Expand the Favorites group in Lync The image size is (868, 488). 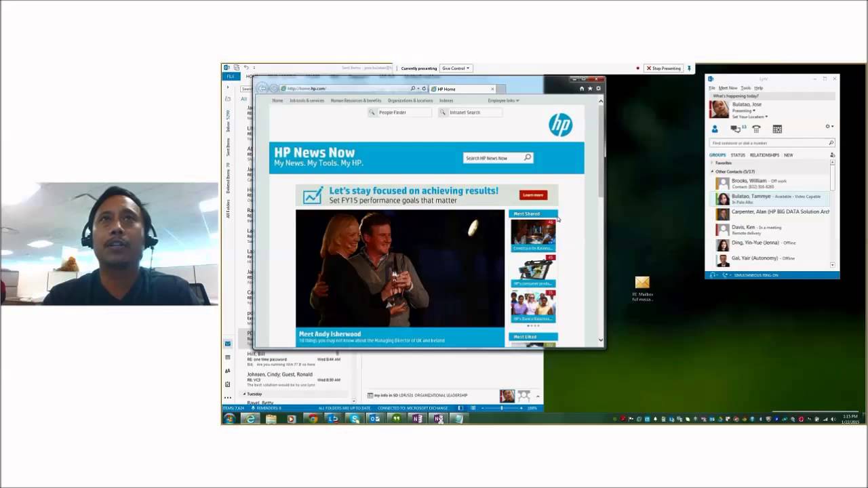(x=712, y=163)
